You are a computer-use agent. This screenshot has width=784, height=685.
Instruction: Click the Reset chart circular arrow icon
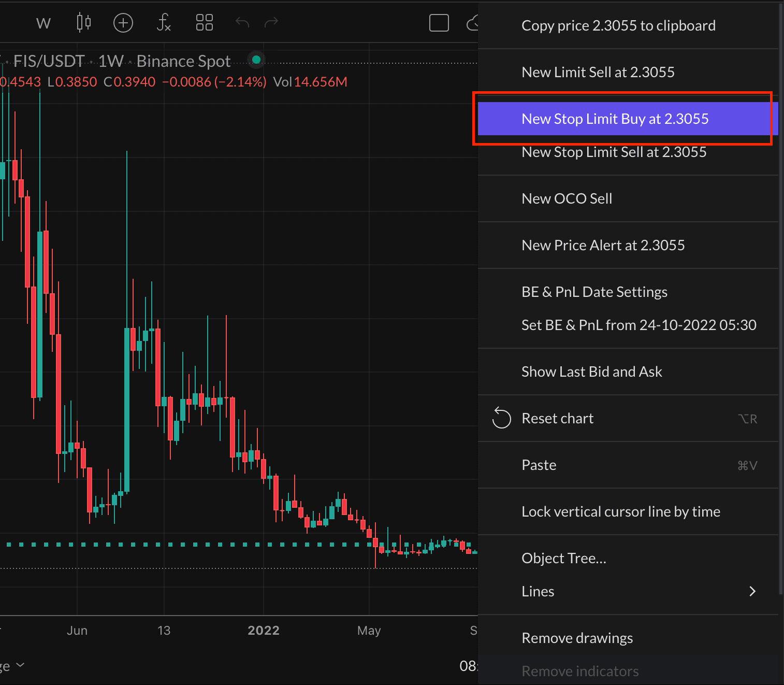click(501, 418)
